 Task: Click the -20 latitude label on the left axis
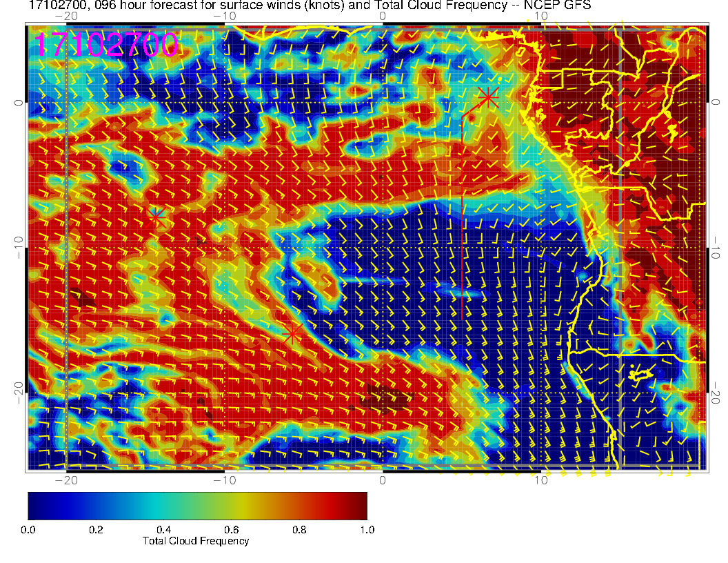19,393
